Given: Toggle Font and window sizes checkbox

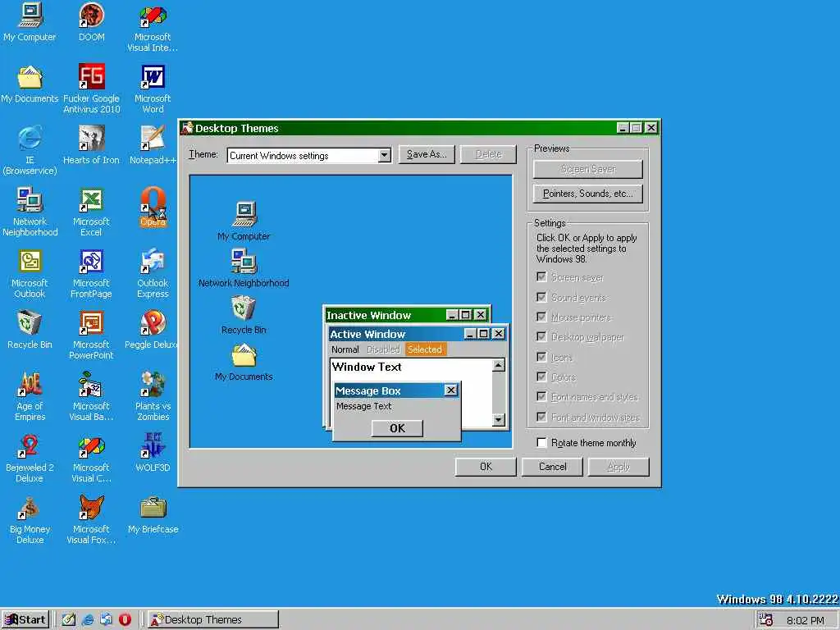Looking at the screenshot, I should coord(541,417).
